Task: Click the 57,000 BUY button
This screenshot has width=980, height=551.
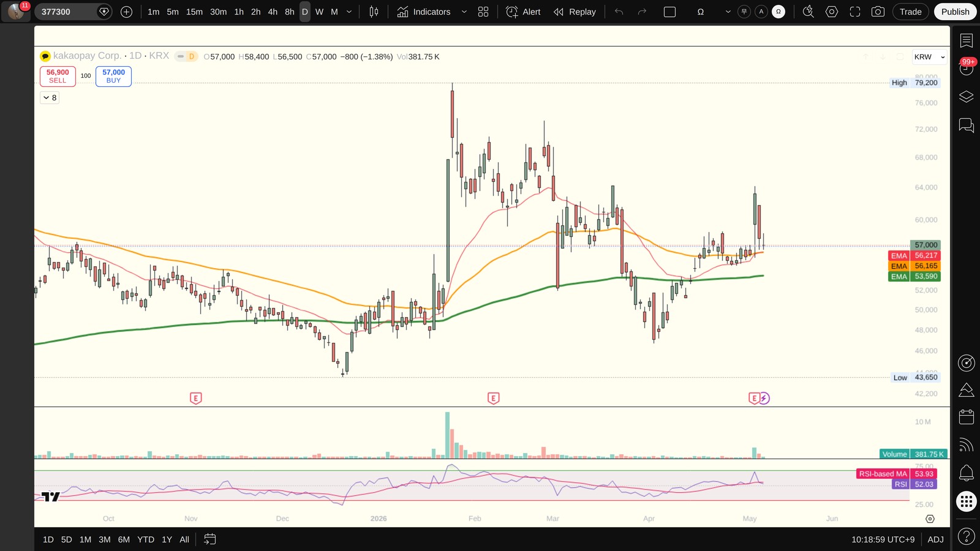Action: [x=113, y=76]
